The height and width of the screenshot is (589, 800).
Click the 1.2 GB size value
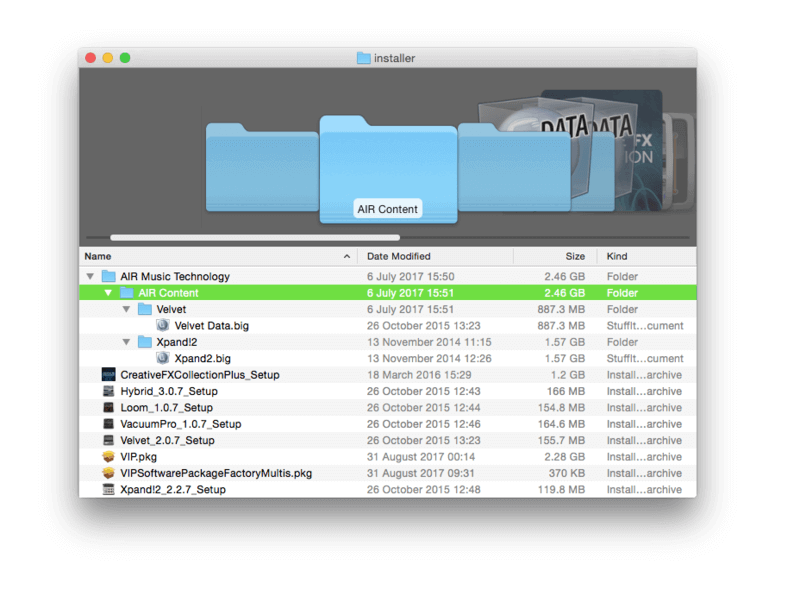(x=567, y=375)
